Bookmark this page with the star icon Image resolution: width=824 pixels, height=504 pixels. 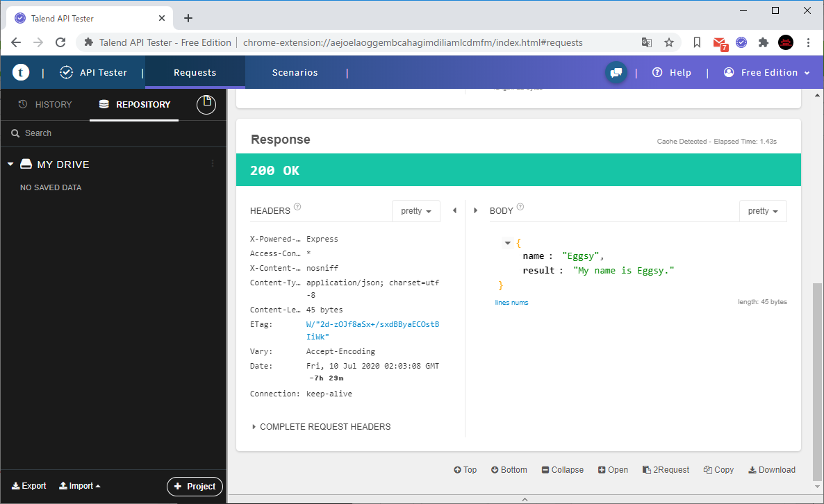[668, 42]
